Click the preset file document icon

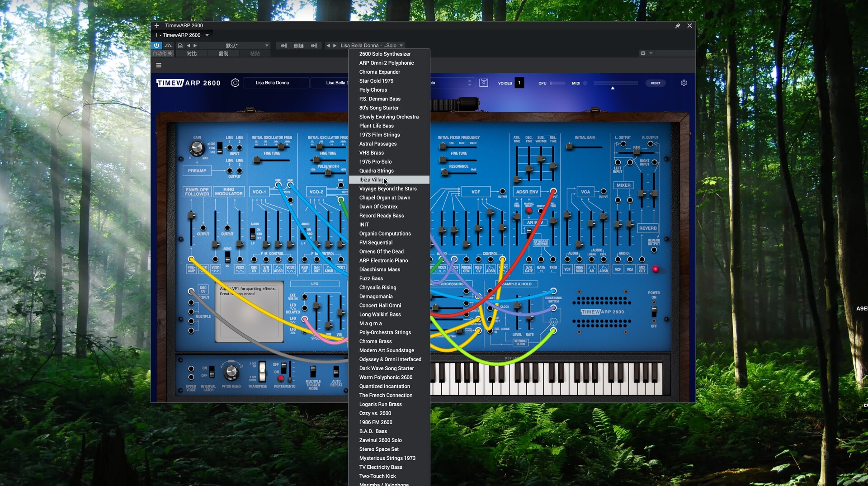tap(180, 46)
